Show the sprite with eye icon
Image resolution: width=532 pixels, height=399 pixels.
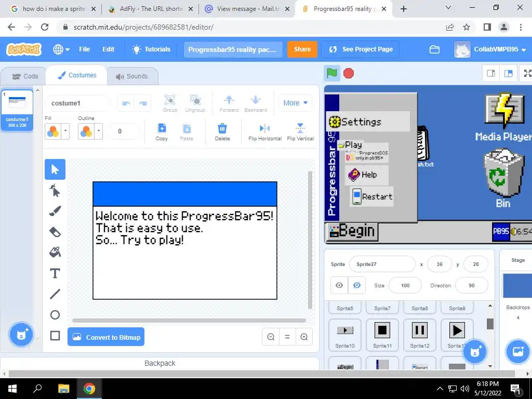click(x=339, y=285)
